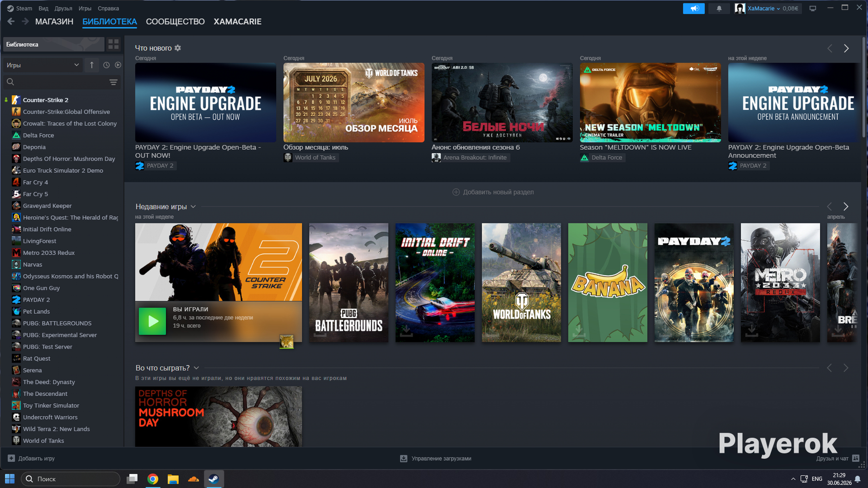Screen dimensions: 868x488
Task: Click the Delta Force news tag
Action: pos(602,158)
